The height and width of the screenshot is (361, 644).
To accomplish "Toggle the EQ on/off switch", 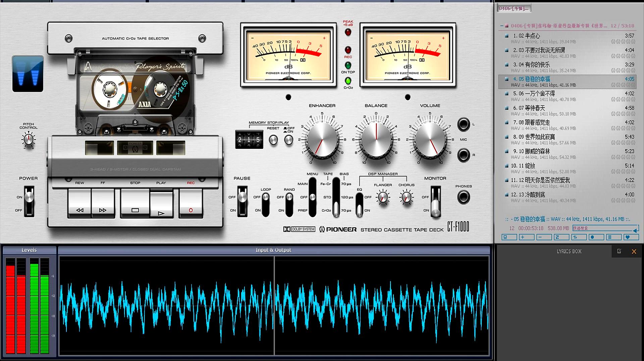I will tap(359, 204).
